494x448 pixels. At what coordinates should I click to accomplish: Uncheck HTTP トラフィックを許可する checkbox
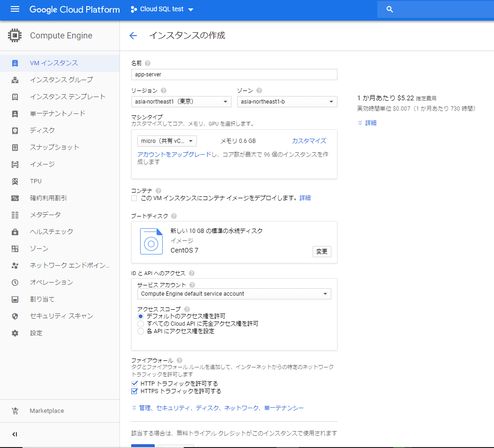(135, 383)
